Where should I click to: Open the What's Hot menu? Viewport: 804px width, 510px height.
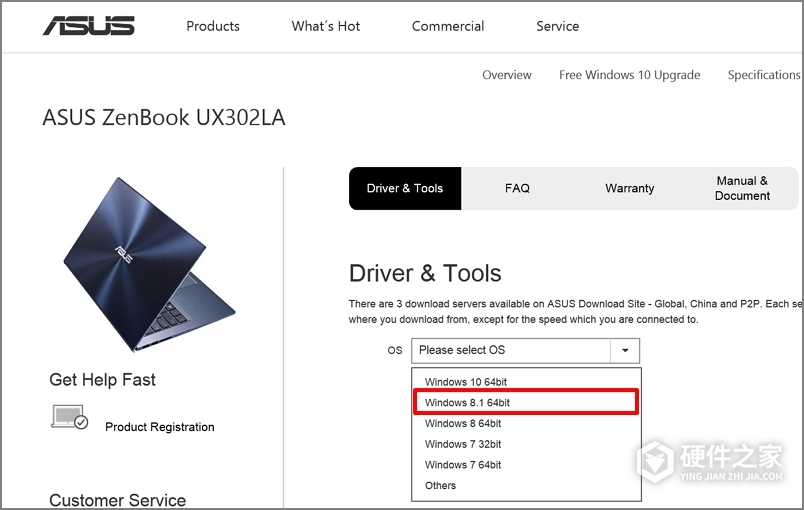point(326,26)
